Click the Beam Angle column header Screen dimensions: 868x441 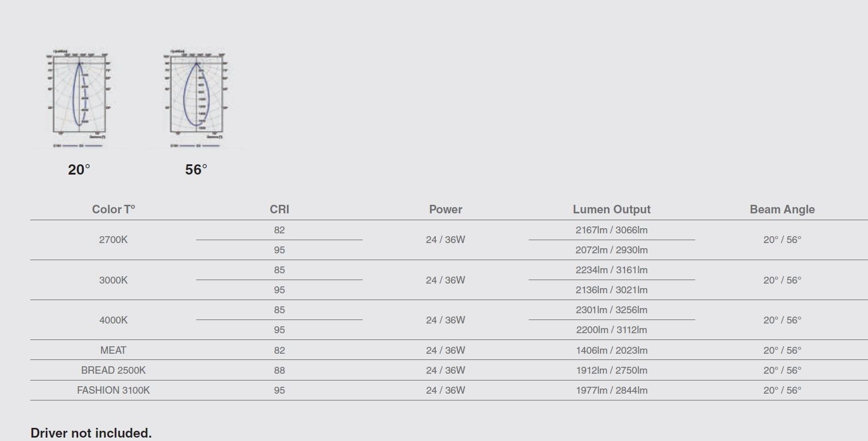coord(782,209)
